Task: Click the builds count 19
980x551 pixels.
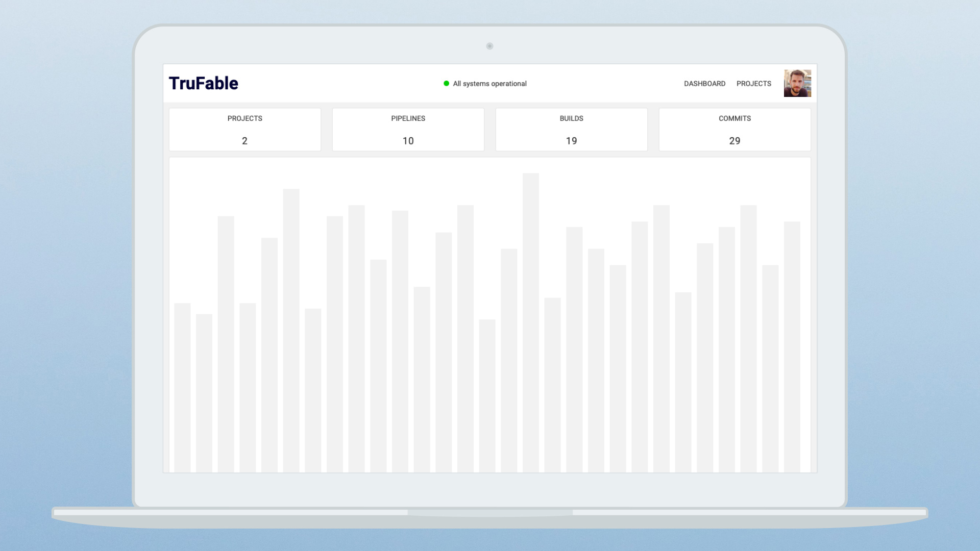Action: pyautogui.click(x=571, y=141)
